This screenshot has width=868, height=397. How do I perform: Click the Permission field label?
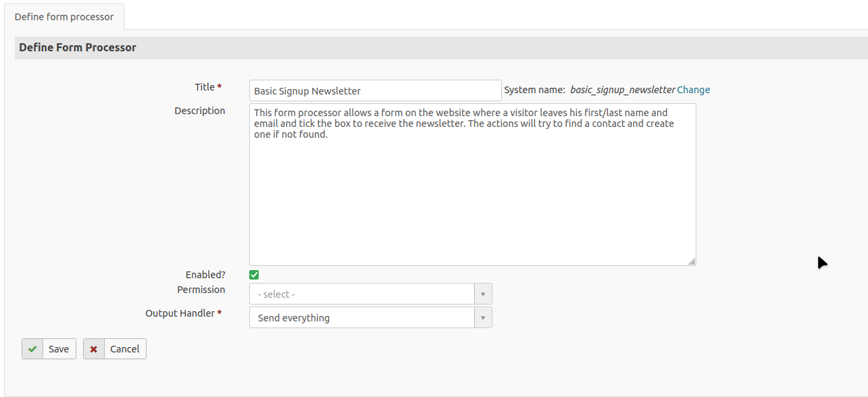[201, 290]
